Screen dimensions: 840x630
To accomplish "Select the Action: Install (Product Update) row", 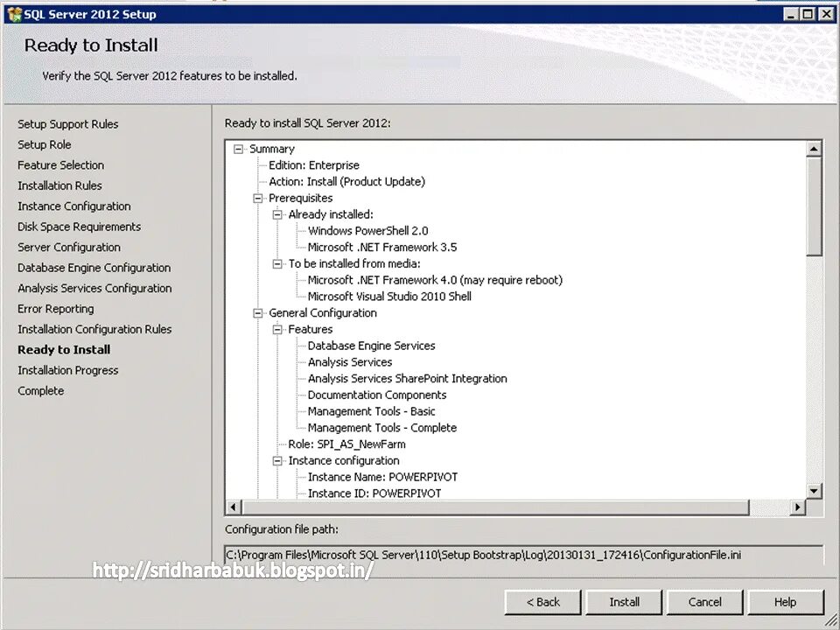I will pyautogui.click(x=346, y=182).
